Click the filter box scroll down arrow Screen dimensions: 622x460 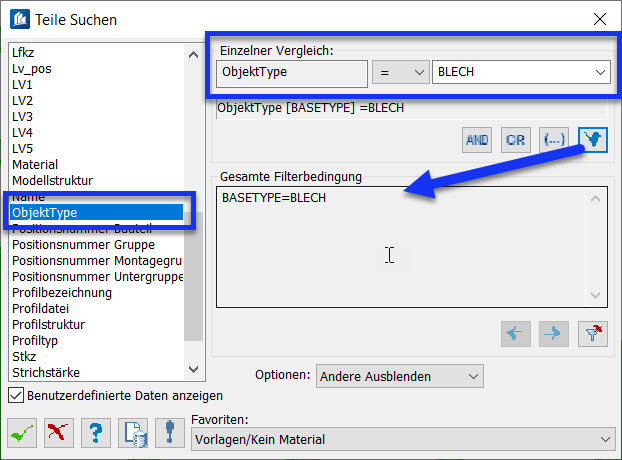595,295
